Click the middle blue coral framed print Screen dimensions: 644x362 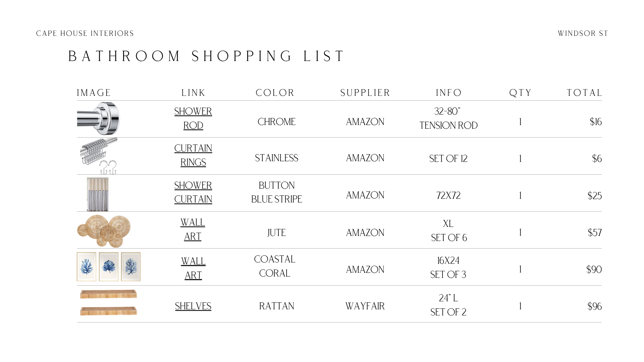pos(109,267)
